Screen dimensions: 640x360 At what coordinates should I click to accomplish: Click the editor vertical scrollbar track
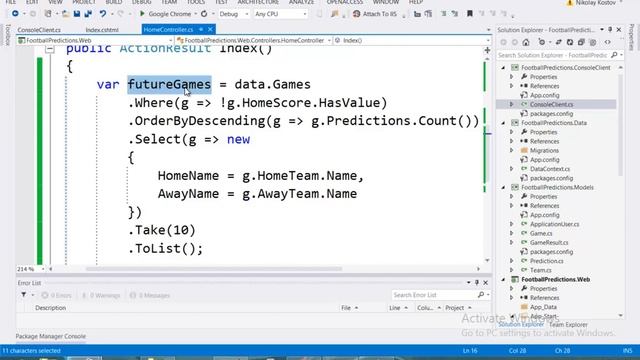487,159
